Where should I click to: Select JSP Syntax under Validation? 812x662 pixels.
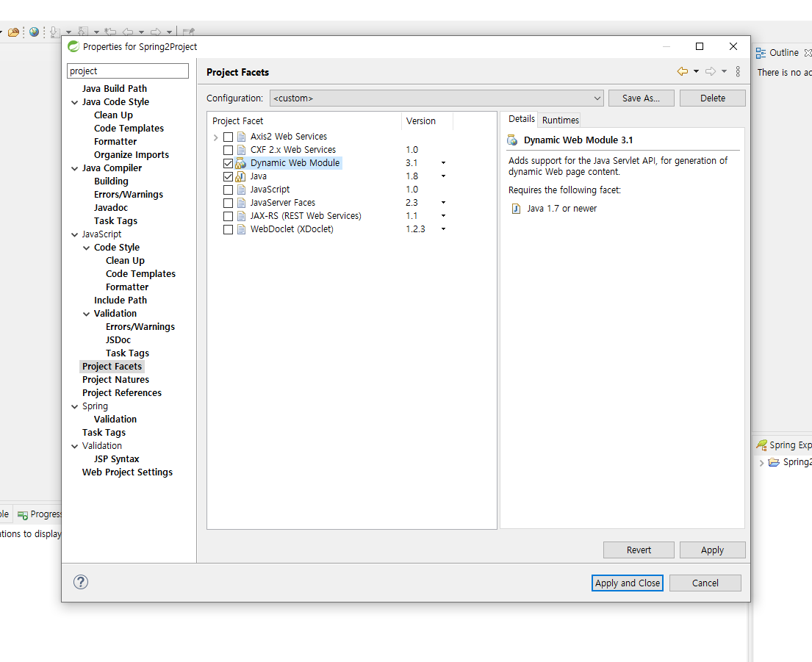(x=117, y=459)
